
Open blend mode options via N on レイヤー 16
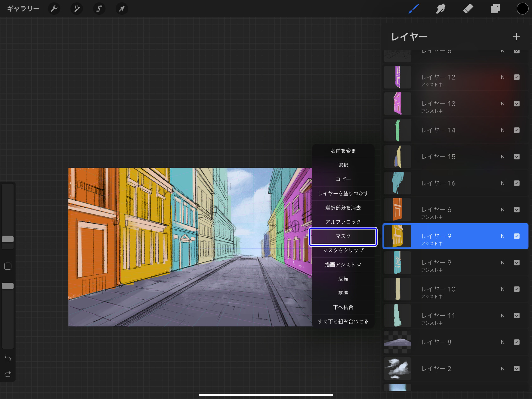pyautogui.click(x=502, y=183)
